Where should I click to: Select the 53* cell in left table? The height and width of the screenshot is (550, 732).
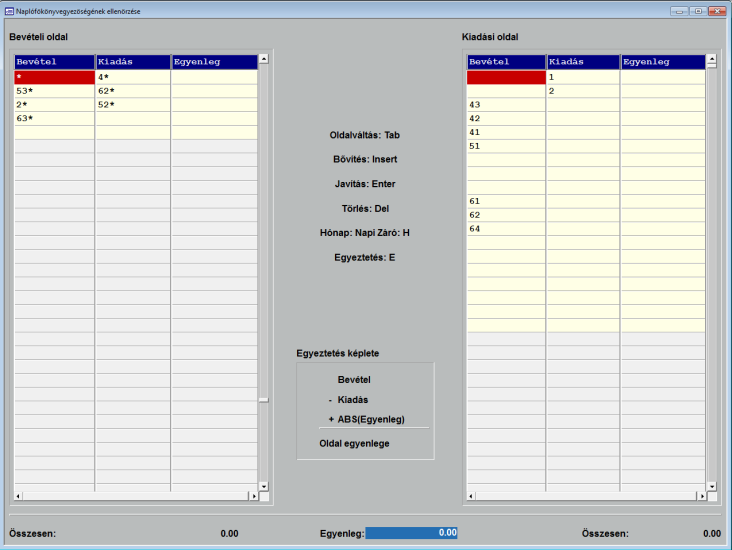(55, 91)
